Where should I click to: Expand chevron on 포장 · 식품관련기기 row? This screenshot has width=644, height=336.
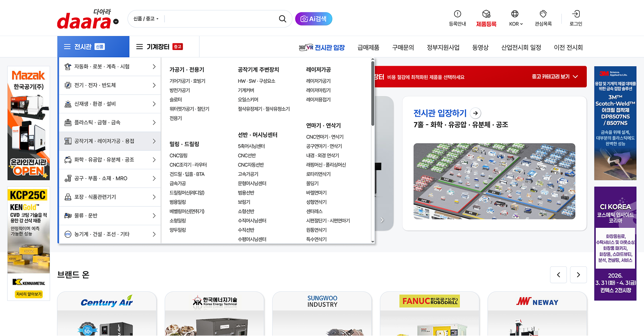click(x=154, y=197)
